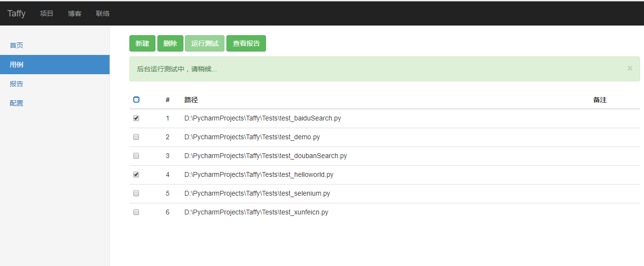This screenshot has height=266, width=644.
Task: Toggle the select-all checkbox in the table header
Action: [x=136, y=100]
